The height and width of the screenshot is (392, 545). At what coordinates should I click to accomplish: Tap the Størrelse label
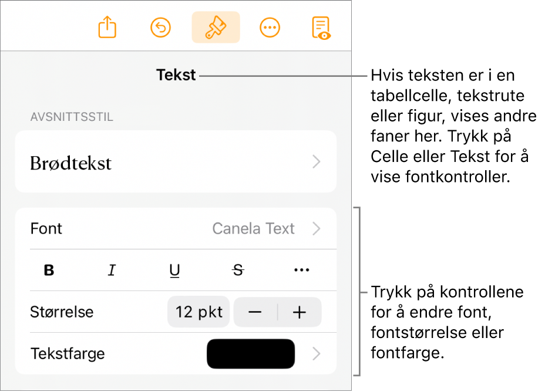62,312
